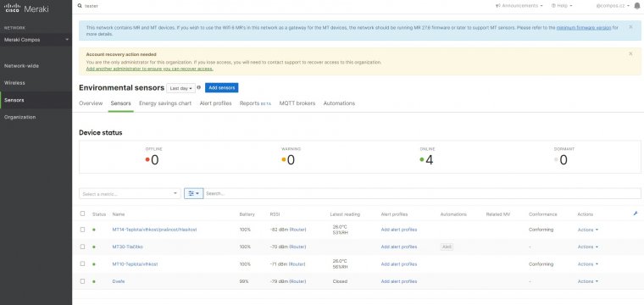Open Actions dropdown for Dveře
The width and height of the screenshot is (644, 305).
[588, 281]
